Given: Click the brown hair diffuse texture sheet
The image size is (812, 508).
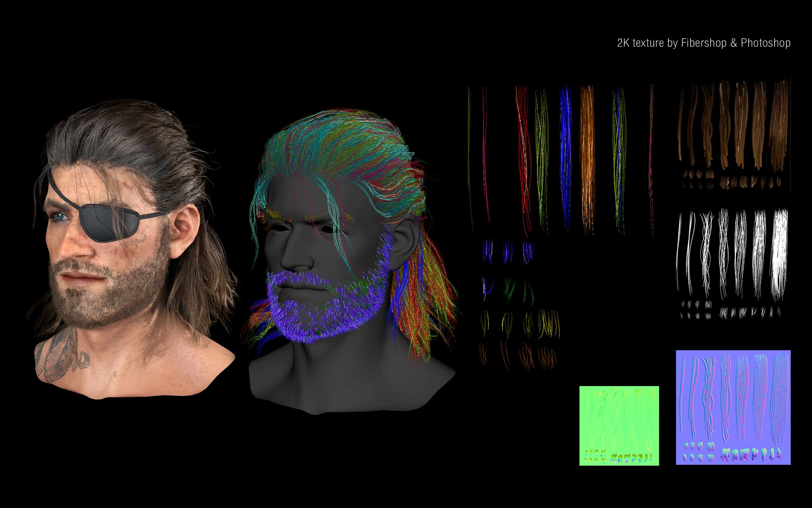Looking at the screenshot, I should [x=733, y=134].
